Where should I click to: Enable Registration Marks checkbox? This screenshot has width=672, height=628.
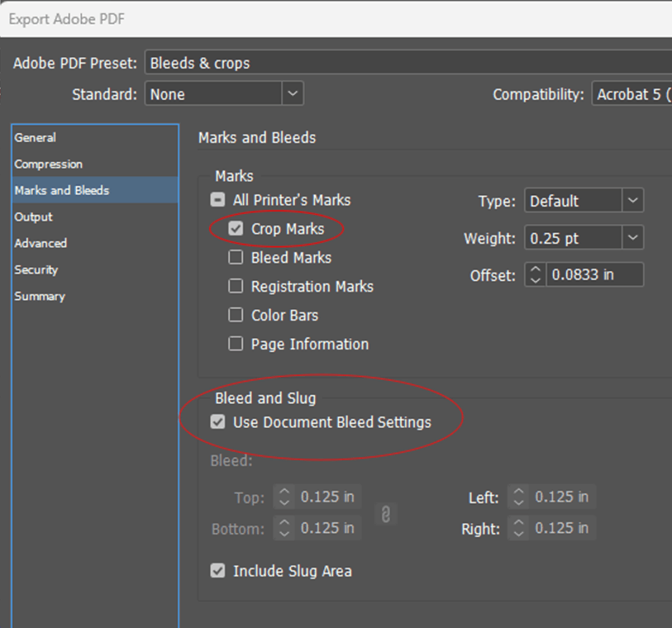[236, 287]
